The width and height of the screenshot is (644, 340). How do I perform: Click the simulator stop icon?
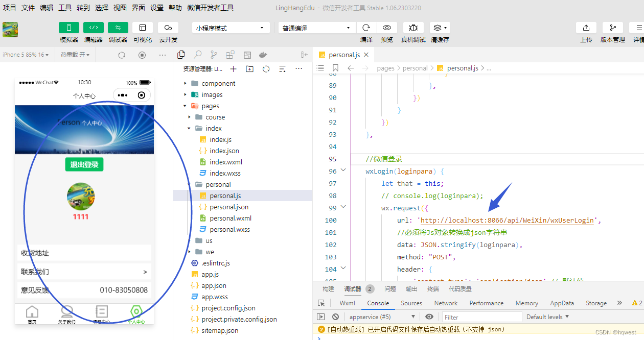[142, 55]
